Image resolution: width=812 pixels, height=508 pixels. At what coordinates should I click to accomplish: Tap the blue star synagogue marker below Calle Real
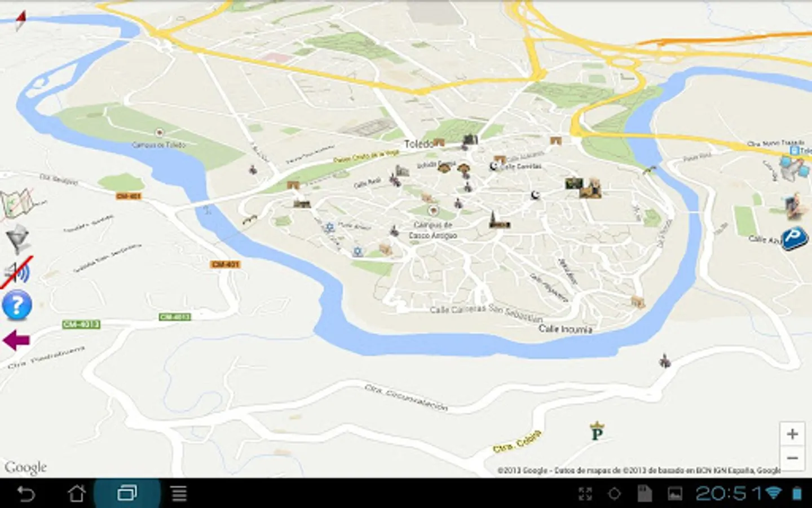[x=330, y=227]
